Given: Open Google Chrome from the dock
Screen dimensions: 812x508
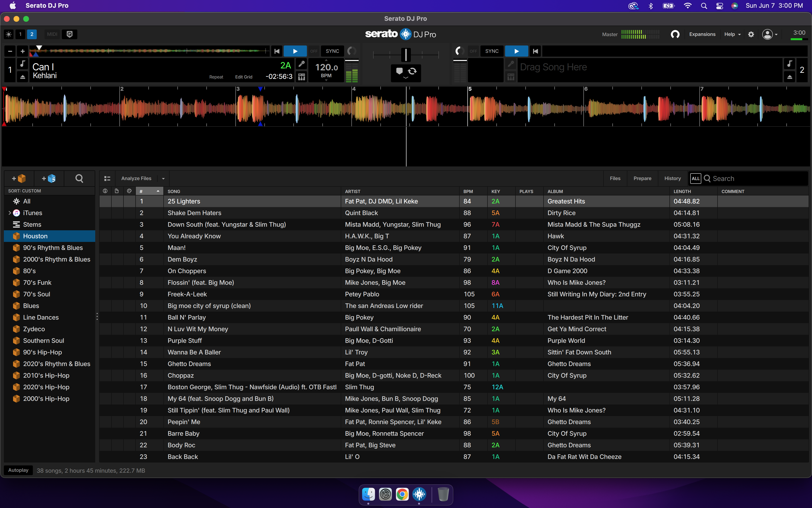Looking at the screenshot, I should pos(402,494).
